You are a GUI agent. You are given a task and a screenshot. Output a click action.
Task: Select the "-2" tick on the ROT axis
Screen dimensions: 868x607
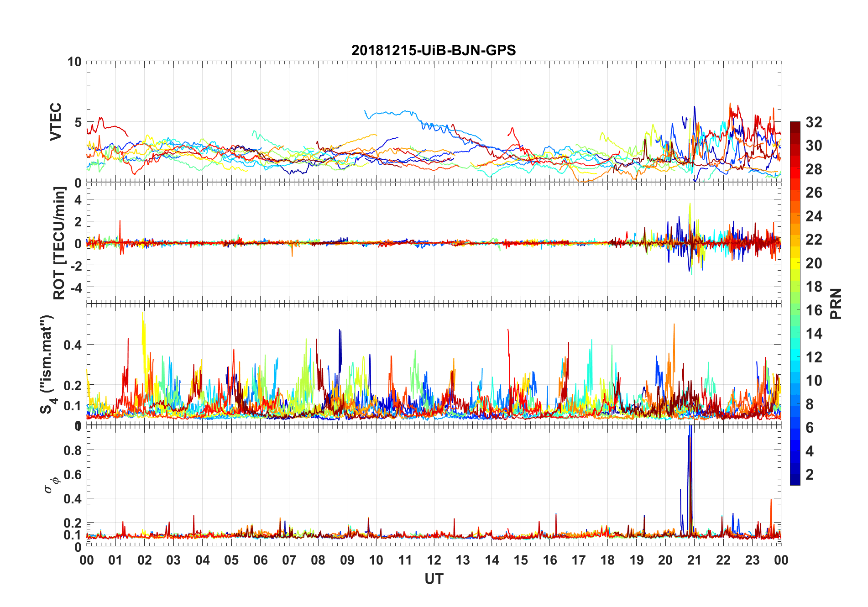click(x=76, y=265)
